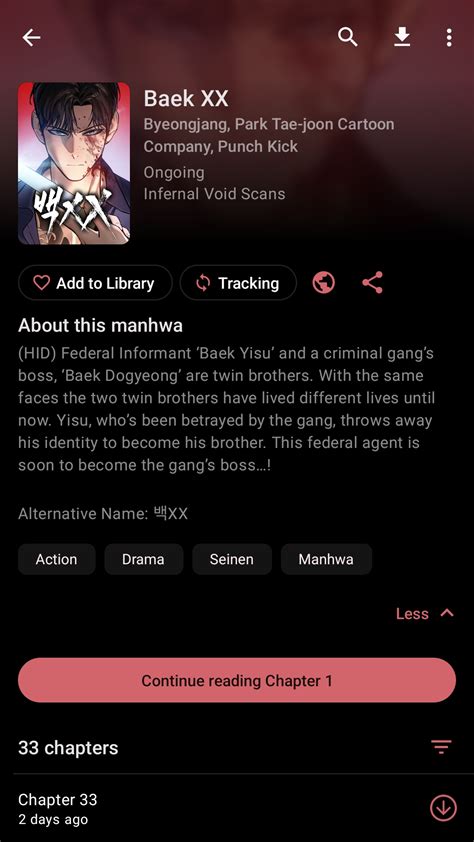Tap the share icon

[x=372, y=282]
